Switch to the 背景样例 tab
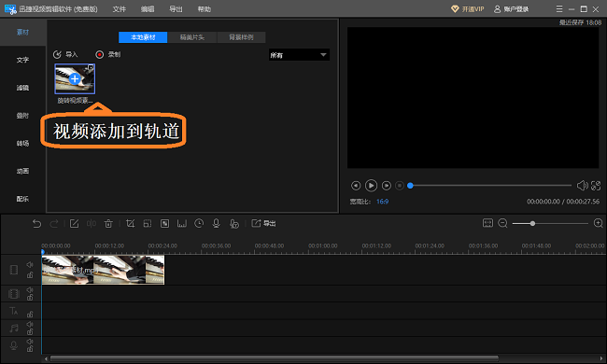607x364 pixels. [241, 37]
